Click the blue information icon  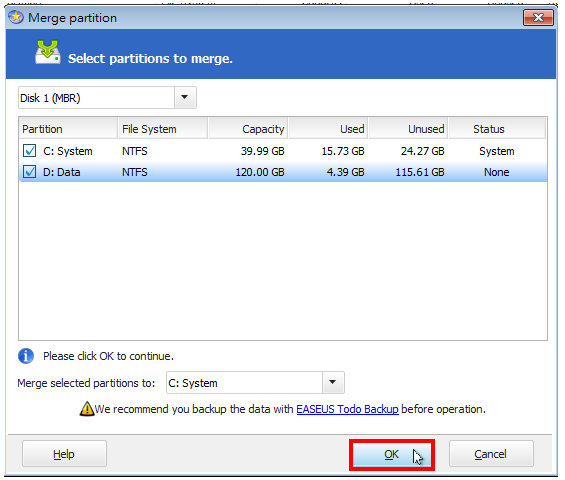click(x=26, y=356)
